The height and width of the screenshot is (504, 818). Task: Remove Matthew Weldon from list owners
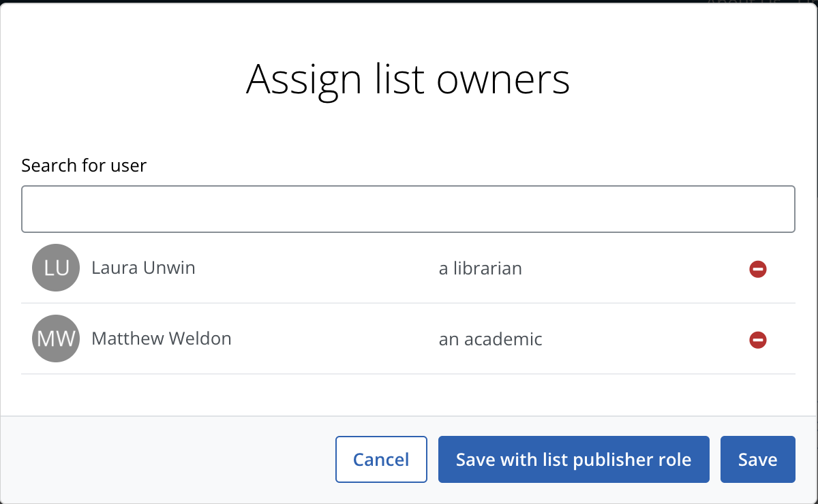click(x=758, y=339)
